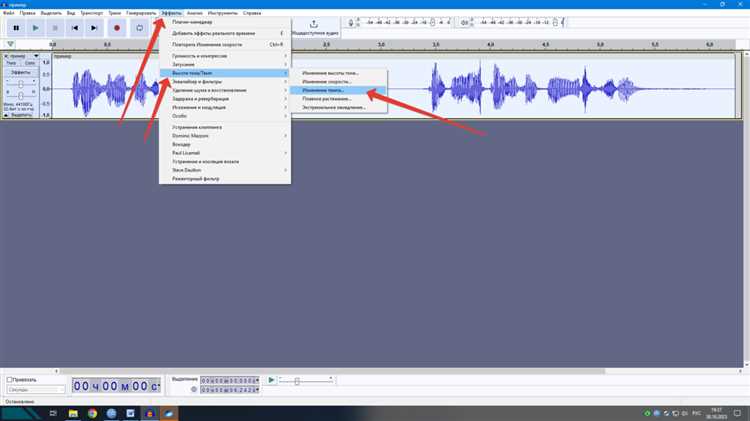Expand the Задержка и реверберация submenu
The width and height of the screenshot is (750, 421).
[225, 99]
